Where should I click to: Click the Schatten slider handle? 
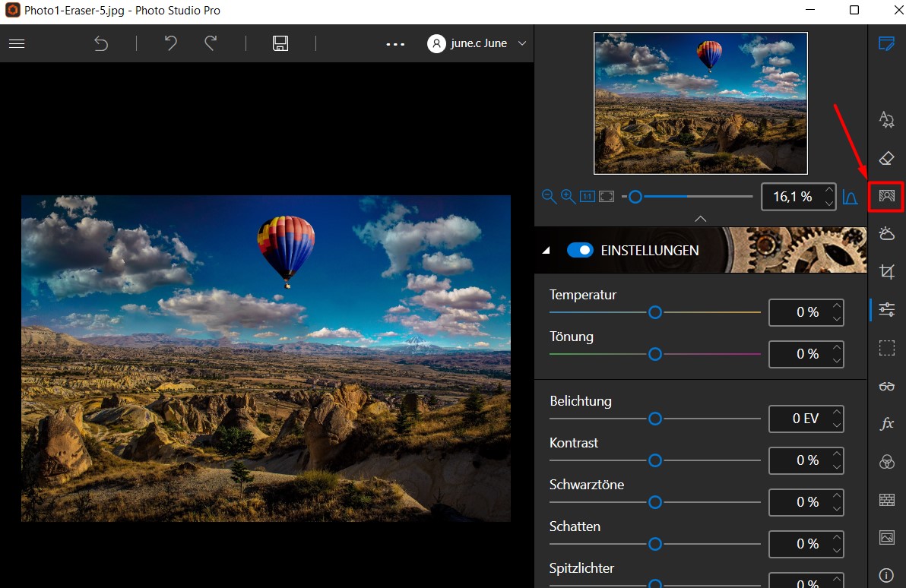point(654,544)
